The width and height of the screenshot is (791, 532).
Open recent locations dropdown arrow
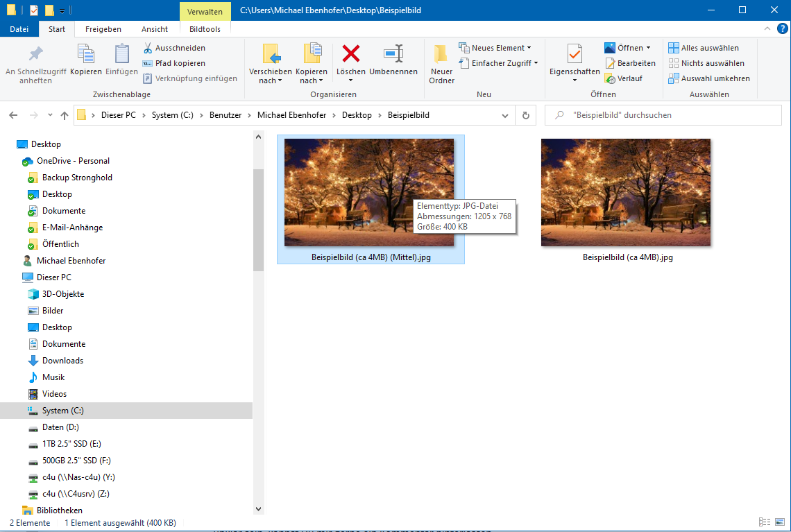pos(50,115)
